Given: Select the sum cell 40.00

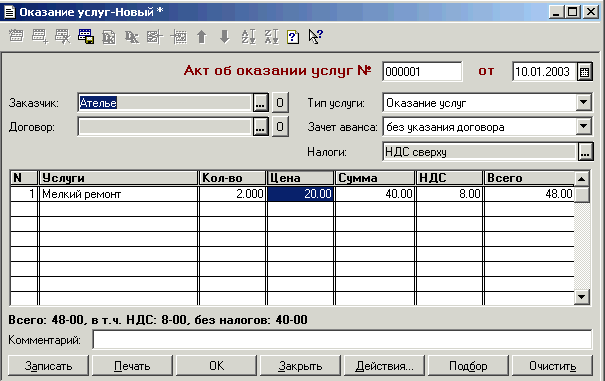Looking at the screenshot, I should (x=375, y=194).
